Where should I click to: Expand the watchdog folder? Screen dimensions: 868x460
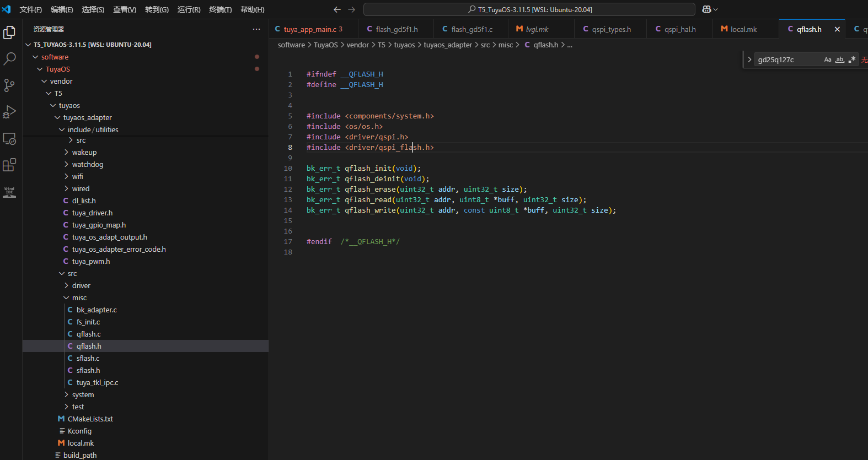tap(146, 164)
